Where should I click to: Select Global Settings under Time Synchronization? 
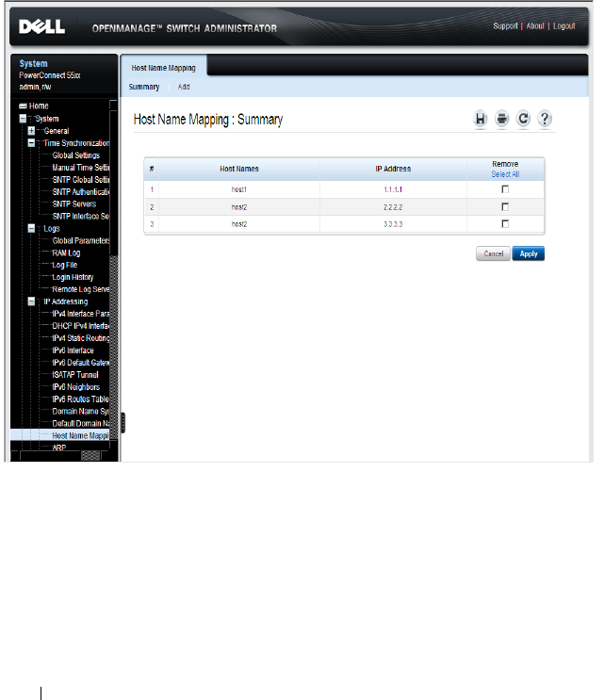point(76,155)
